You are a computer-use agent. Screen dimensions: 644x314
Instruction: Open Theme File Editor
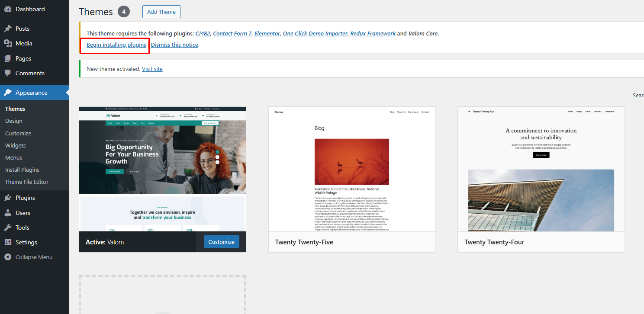(x=27, y=182)
